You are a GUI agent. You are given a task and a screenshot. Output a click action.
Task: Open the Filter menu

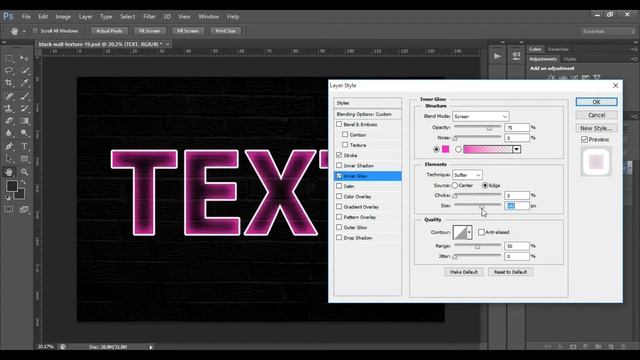149,17
